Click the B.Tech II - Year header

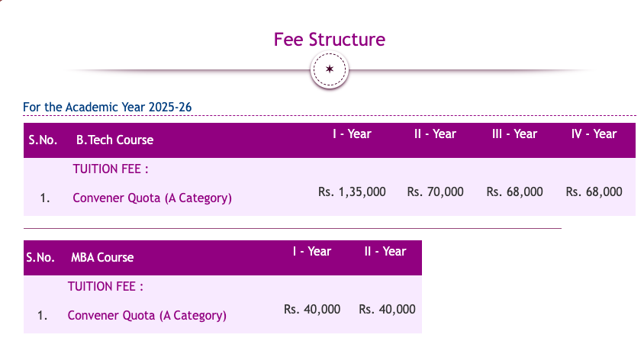pyautogui.click(x=435, y=134)
